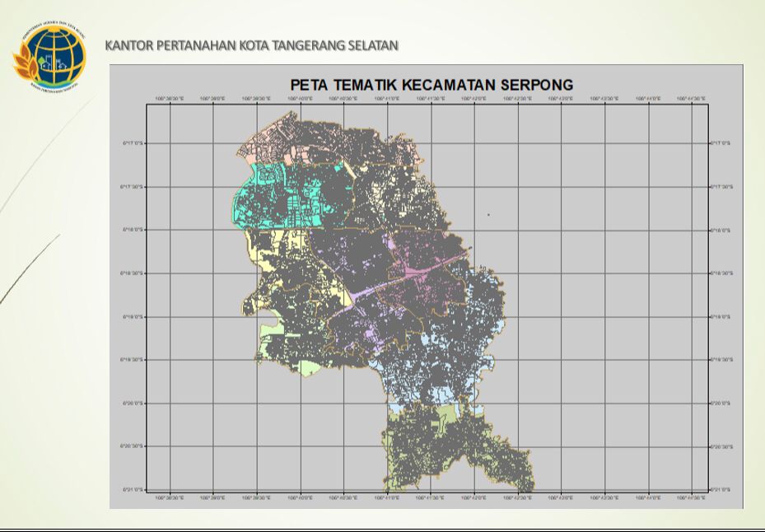The width and height of the screenshot is (765, 532).
Task: Select the Peta Tematik Kecamatan Serpong title
Action: 431,85
